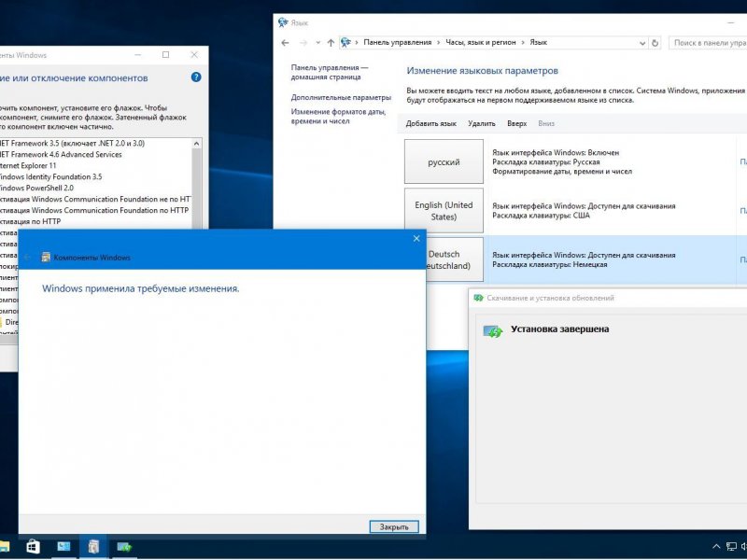Select русский language tile
The height and width of the screenshot is (560, 747).
coord(444,161)
